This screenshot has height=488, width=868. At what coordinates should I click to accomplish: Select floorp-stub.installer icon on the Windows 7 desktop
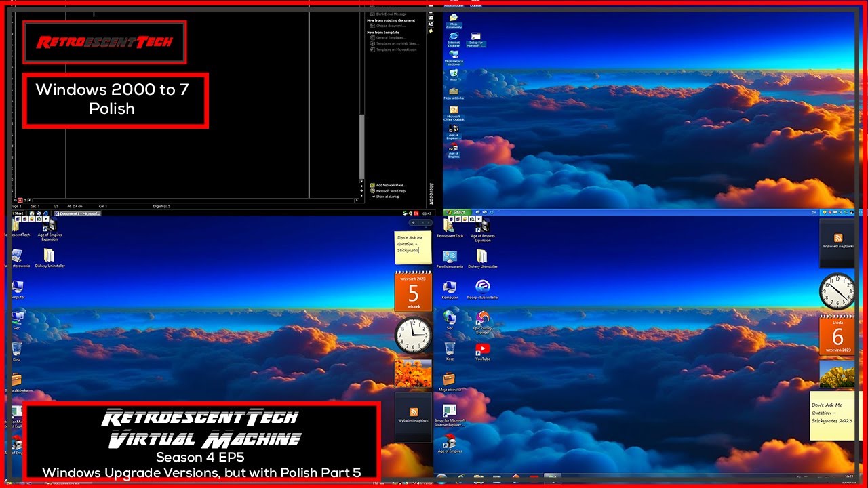click(x=482, y=289)
